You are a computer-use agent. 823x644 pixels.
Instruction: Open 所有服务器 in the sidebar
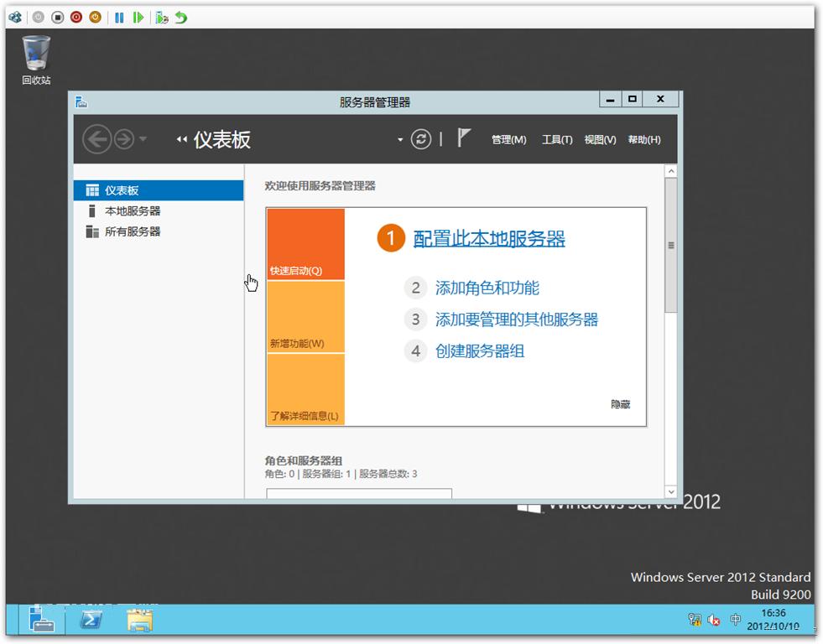(125, 231)
